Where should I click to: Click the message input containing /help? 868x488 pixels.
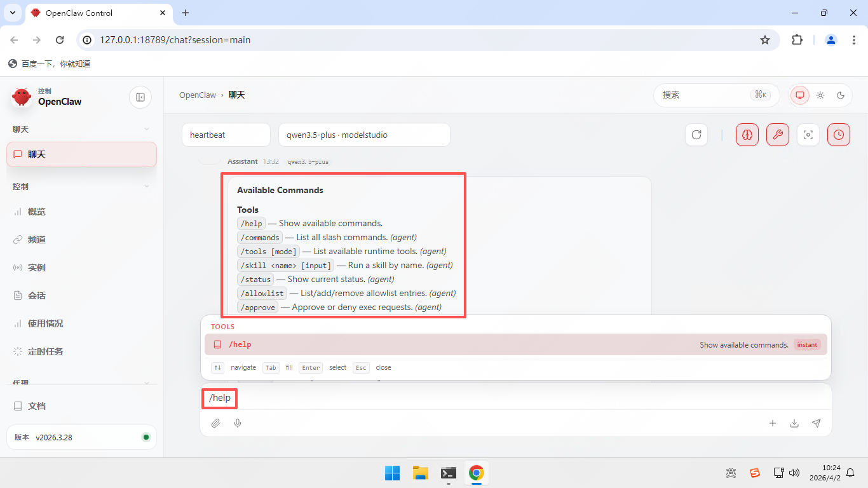516,398
